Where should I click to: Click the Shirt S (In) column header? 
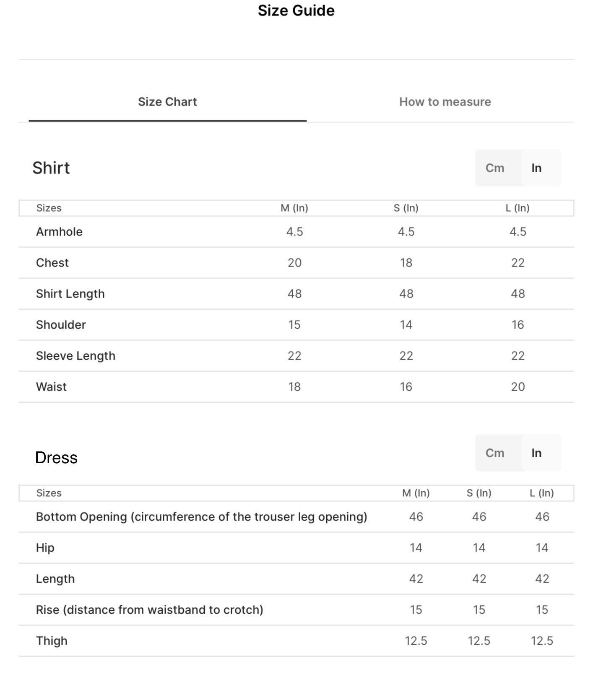pos(406,208)
